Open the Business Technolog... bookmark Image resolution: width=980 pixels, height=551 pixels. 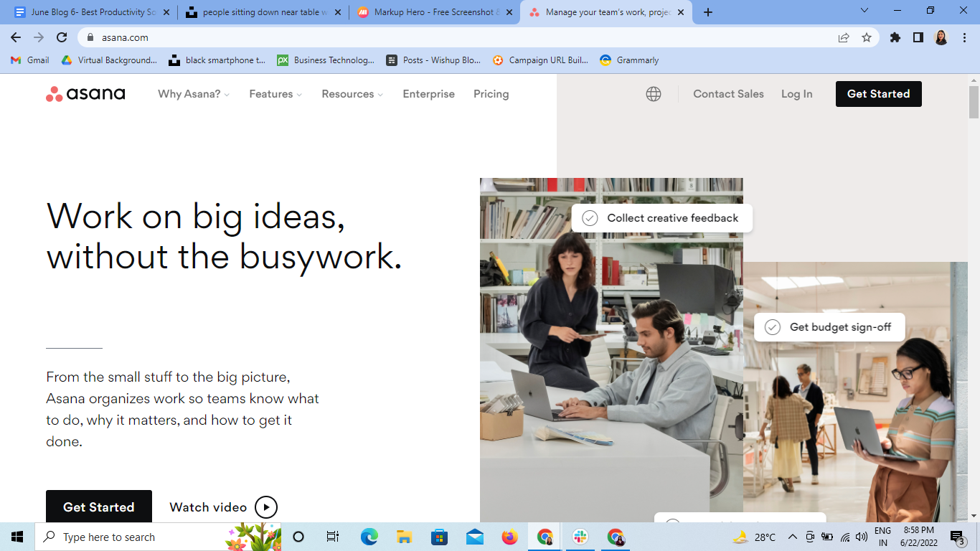pyautogui.click(x=326, y=60)
